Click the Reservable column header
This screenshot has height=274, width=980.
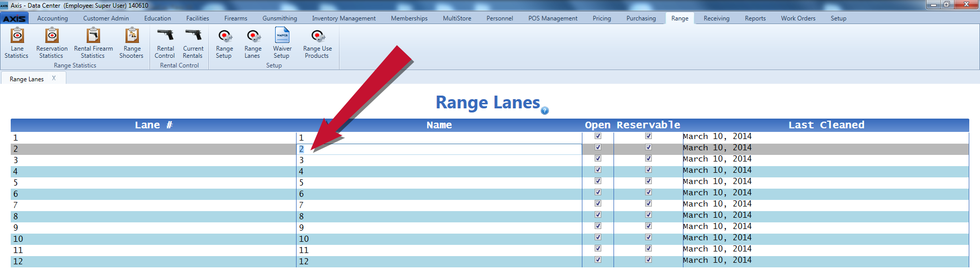(x=648, y=125)
